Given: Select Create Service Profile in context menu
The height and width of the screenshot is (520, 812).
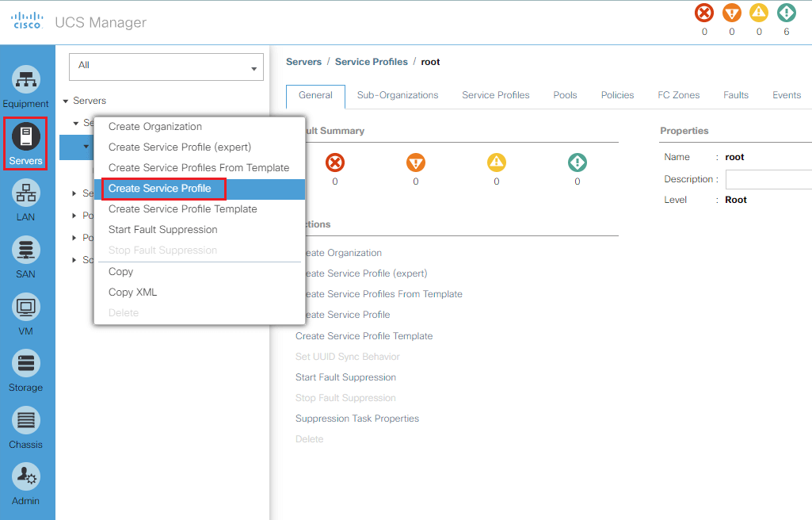Looking at the screenshot, I should pyautogui.click(x=200, y=189).
